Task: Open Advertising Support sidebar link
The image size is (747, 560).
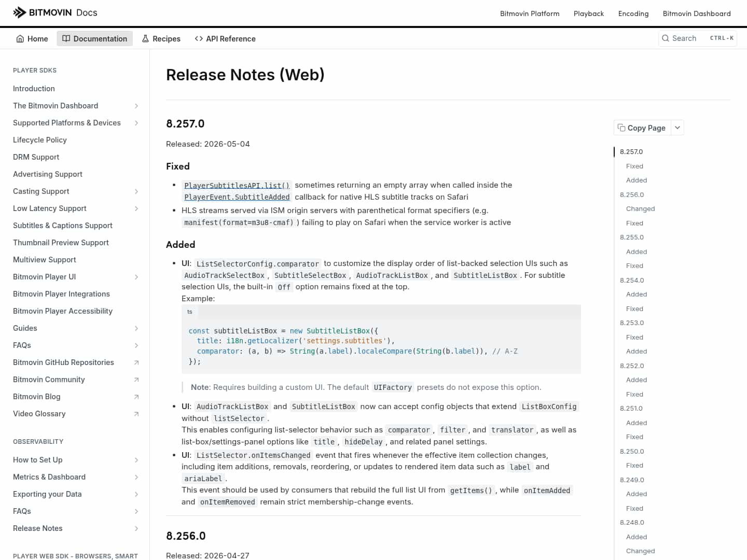Action: pyautogui.click(x=48, y=174)
